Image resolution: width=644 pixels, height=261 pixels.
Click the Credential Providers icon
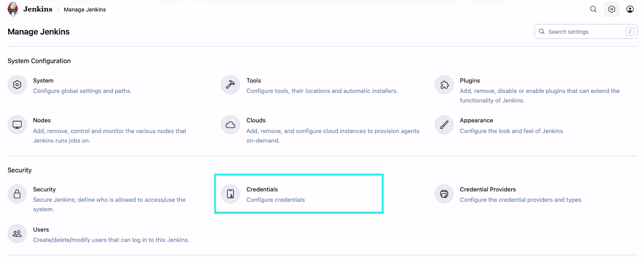coord(444,194)
